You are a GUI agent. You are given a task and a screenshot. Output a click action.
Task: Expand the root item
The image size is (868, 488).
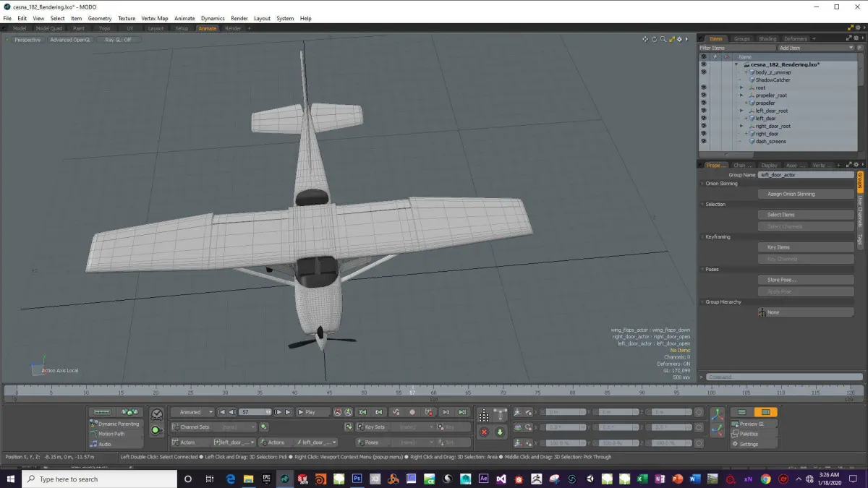pyautogui.click(x=741, y=87)
